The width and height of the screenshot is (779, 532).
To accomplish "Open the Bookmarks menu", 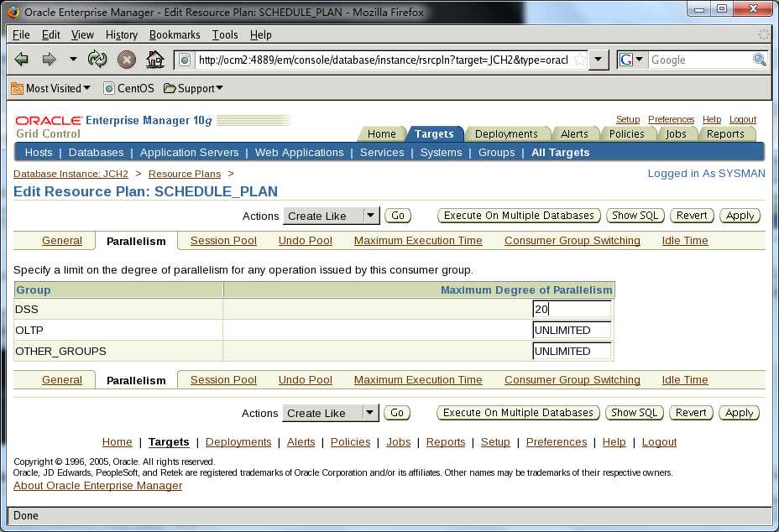I will click(x=175, y=34).
